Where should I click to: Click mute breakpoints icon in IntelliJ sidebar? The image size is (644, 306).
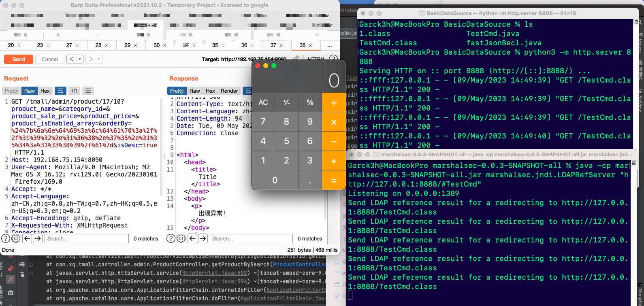(x=11, y=279)
